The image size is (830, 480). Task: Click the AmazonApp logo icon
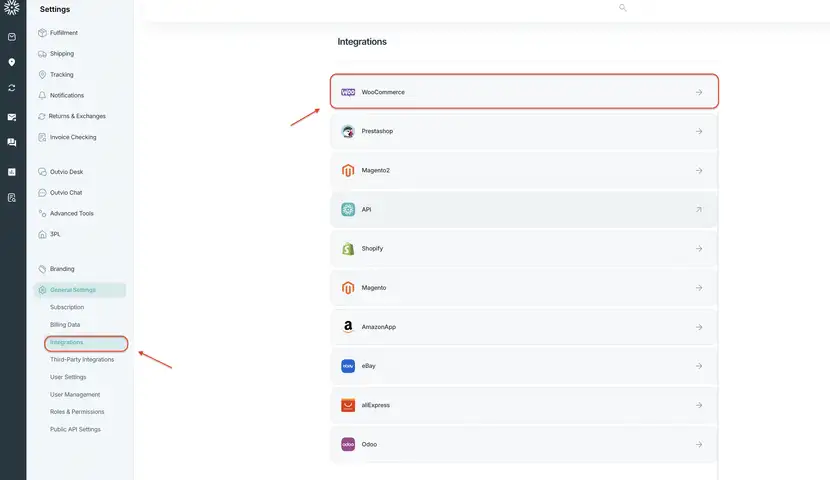(x=348, y=327)
